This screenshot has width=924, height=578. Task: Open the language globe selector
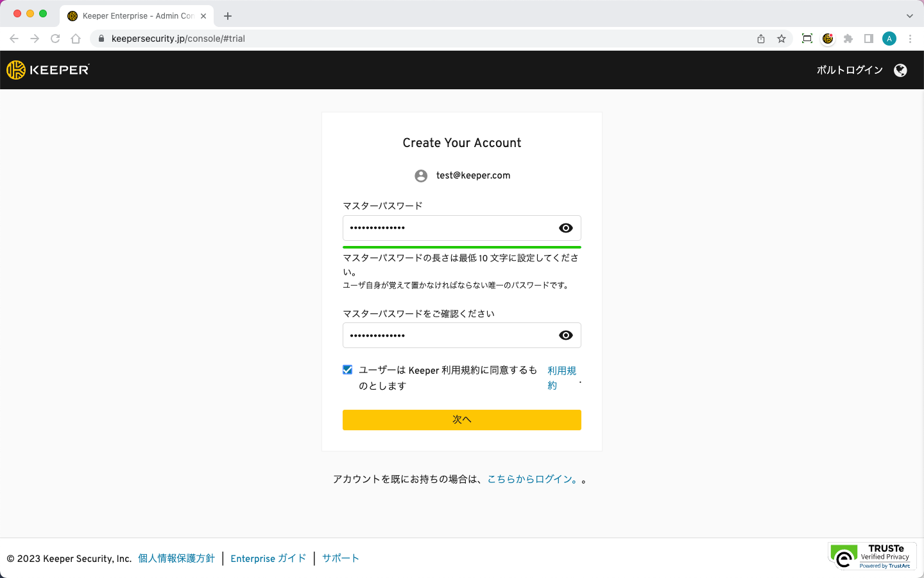[900, 70]
